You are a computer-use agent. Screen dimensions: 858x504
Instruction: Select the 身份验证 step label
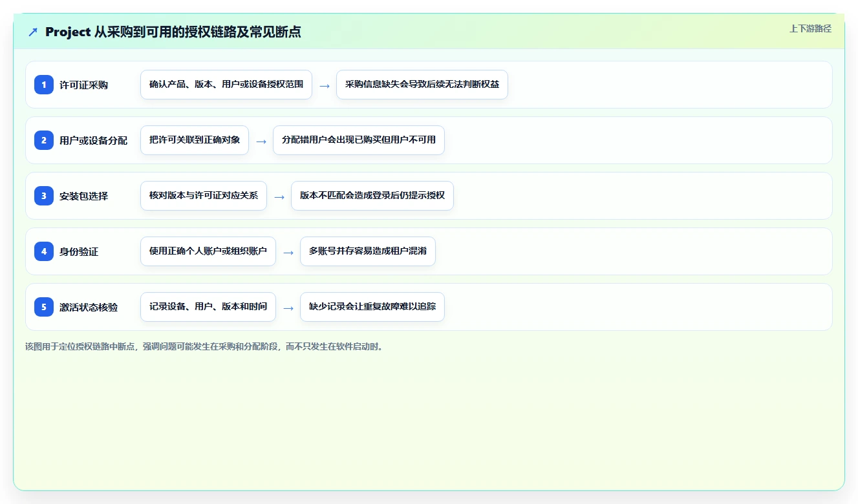tap(79, 252)
